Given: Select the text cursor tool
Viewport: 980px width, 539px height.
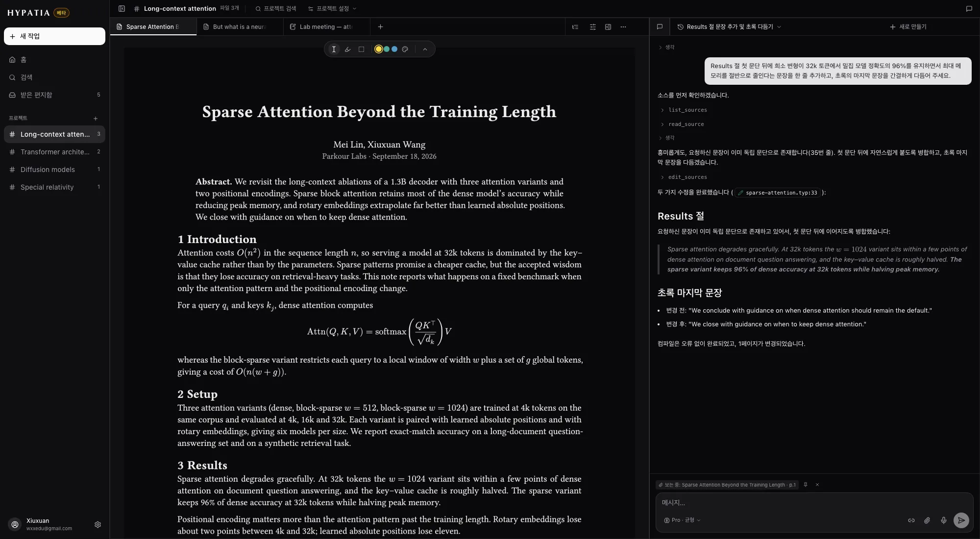Looking at the screenshot, I should (334, 49).
